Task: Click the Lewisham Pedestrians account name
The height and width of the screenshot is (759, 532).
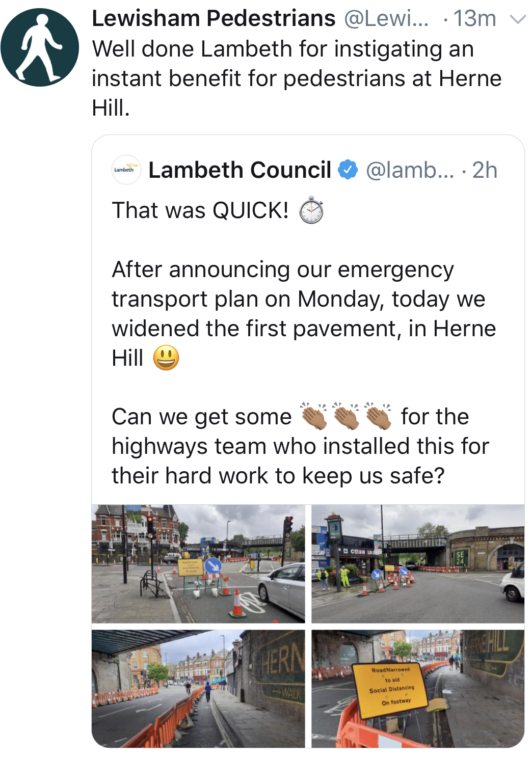Action: tap(214, 19)
